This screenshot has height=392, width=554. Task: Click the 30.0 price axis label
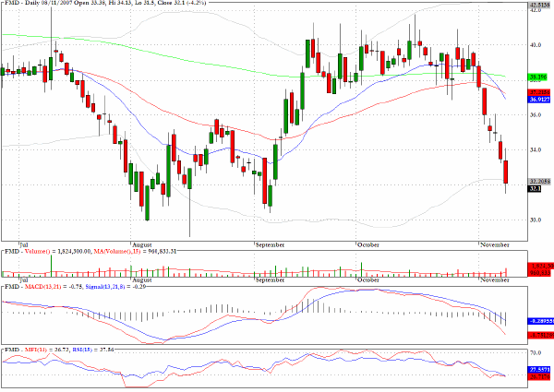coord(536,220)
